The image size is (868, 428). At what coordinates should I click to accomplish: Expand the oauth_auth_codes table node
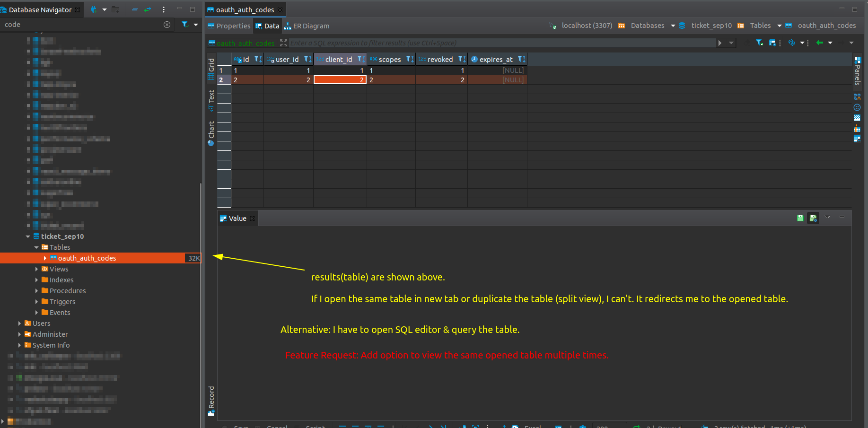[x=45, y=258]
